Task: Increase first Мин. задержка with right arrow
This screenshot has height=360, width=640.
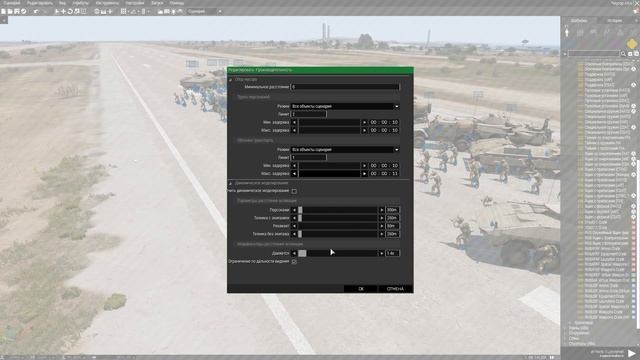Action: pos(364,122)
